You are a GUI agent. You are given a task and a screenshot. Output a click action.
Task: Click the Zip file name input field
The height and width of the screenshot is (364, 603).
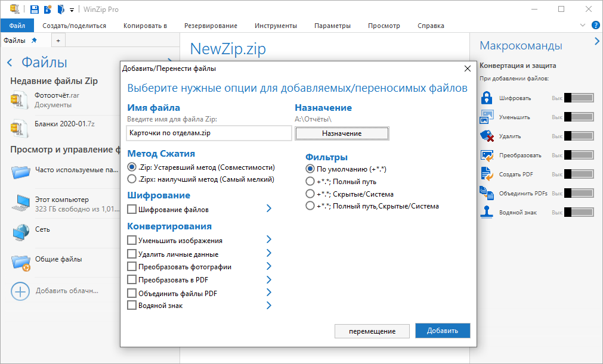tap(209, 133)
